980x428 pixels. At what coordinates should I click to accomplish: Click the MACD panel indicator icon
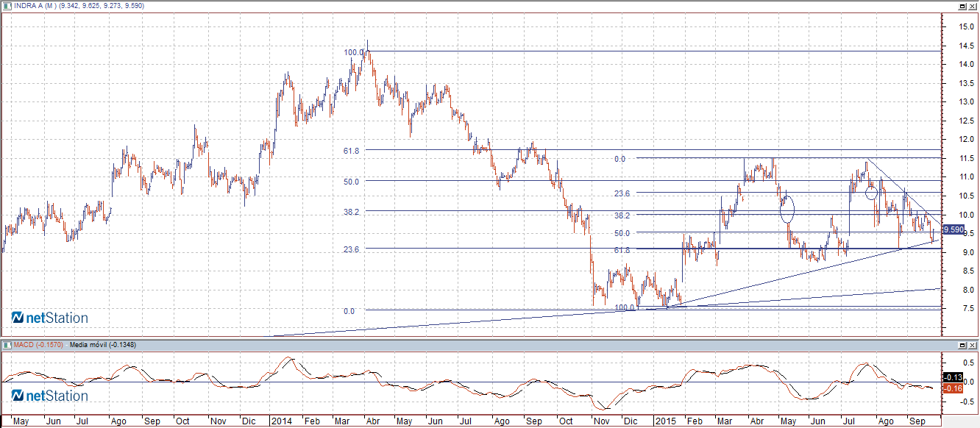pos(7,344)
